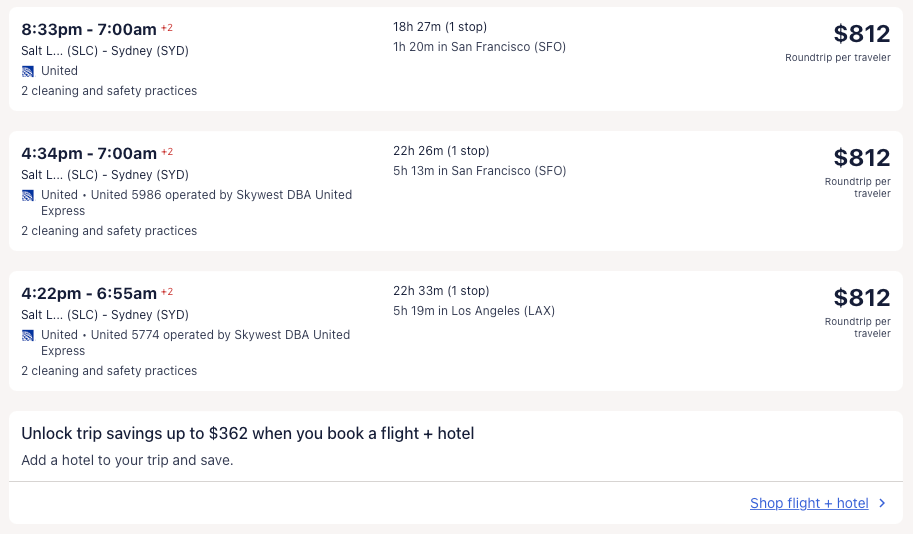
Task: Click chevron arrow beside Shop flight + hotel
Action: click(882, 503)
